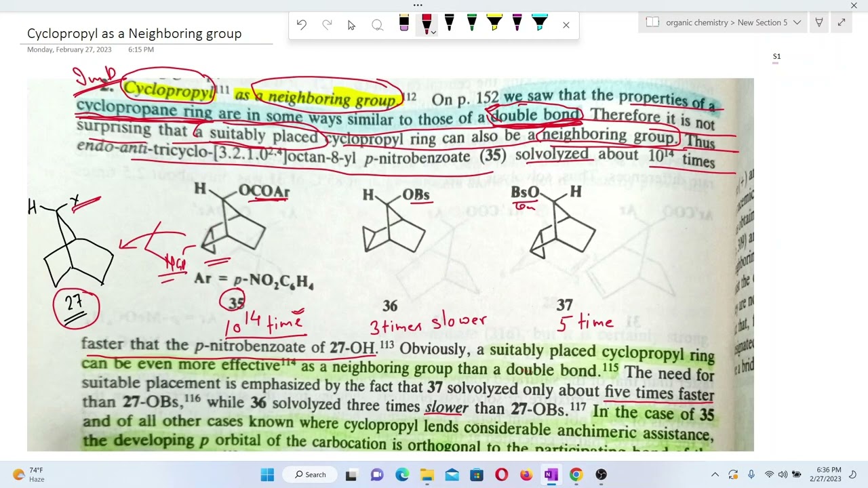
Task: Launch Firefox from the taskbar
Action: pos(526,474)
